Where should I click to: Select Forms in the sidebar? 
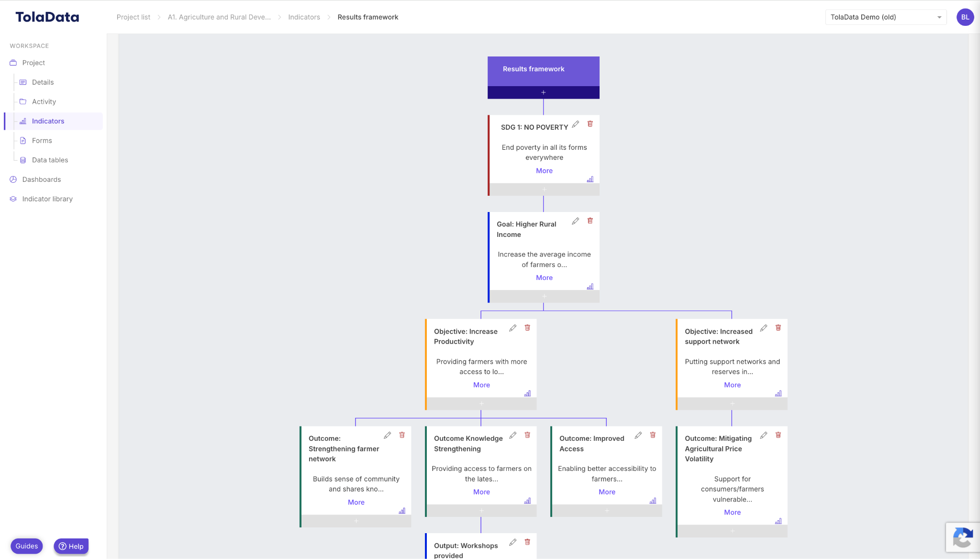[x=42, y=141]
